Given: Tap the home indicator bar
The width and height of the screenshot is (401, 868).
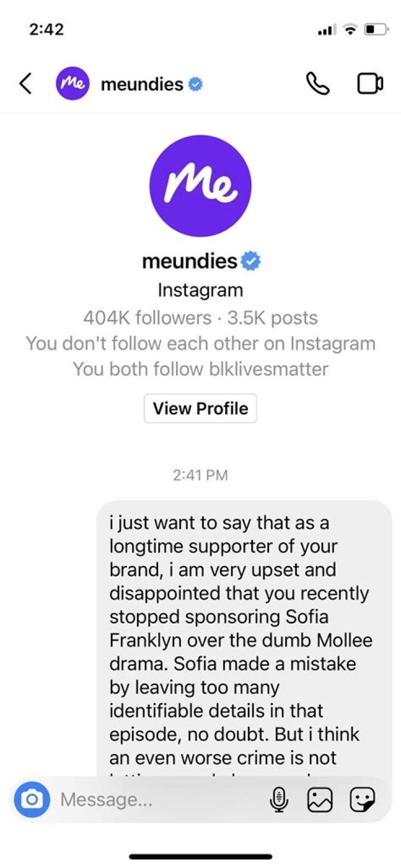Looking at the screenshot, I should pyautogui.click(x=200, y=856).
